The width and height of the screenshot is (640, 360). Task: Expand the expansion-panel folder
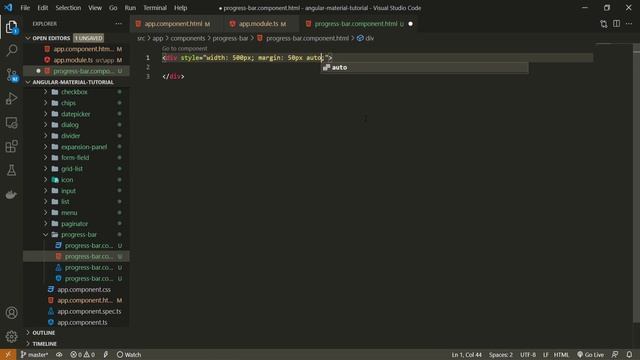(46, 147)
